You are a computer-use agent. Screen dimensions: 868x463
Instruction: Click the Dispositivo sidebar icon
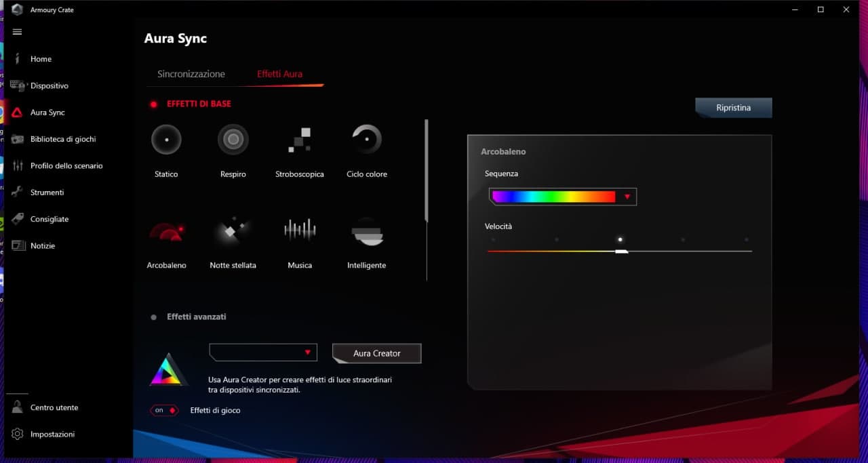point(17,85)
